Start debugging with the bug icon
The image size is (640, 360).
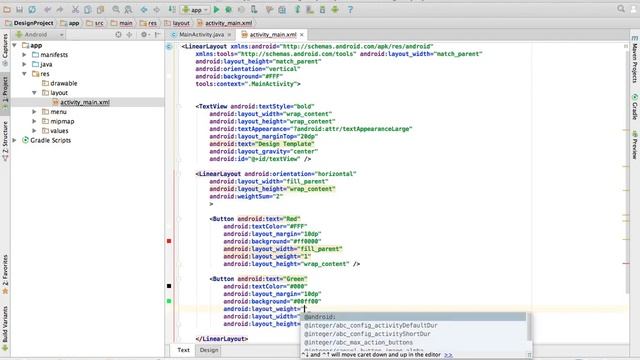click(229, 9)
